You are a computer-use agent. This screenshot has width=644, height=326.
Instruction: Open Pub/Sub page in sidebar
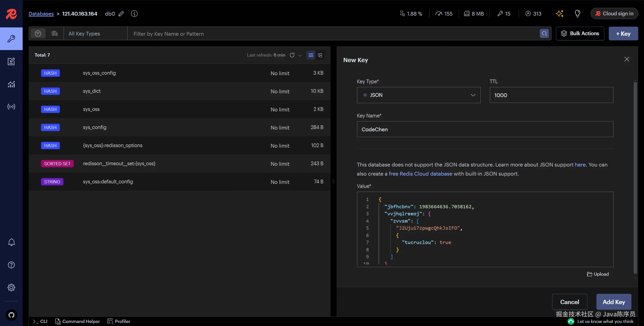11,107
